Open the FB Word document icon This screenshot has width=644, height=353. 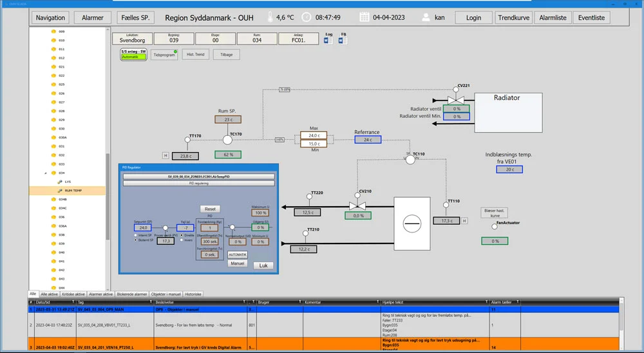tap(343, 41)
